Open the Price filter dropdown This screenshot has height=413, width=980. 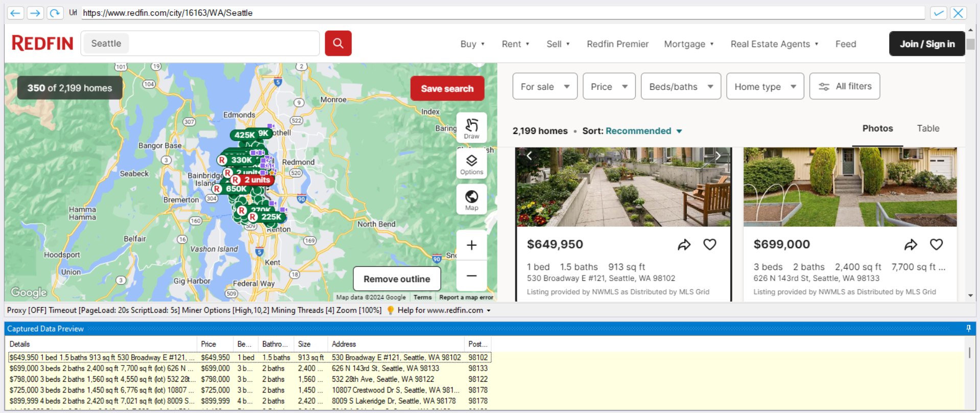point(609,86)
